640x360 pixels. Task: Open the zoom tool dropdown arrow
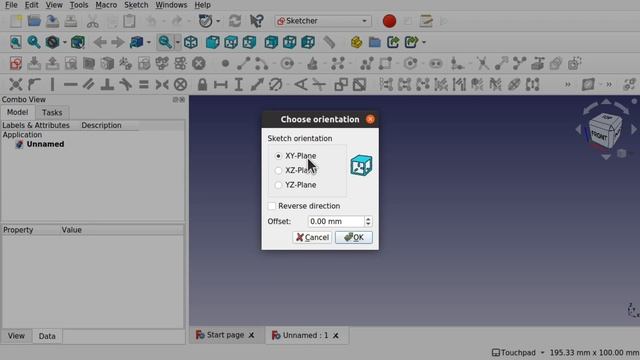point(178,42)
